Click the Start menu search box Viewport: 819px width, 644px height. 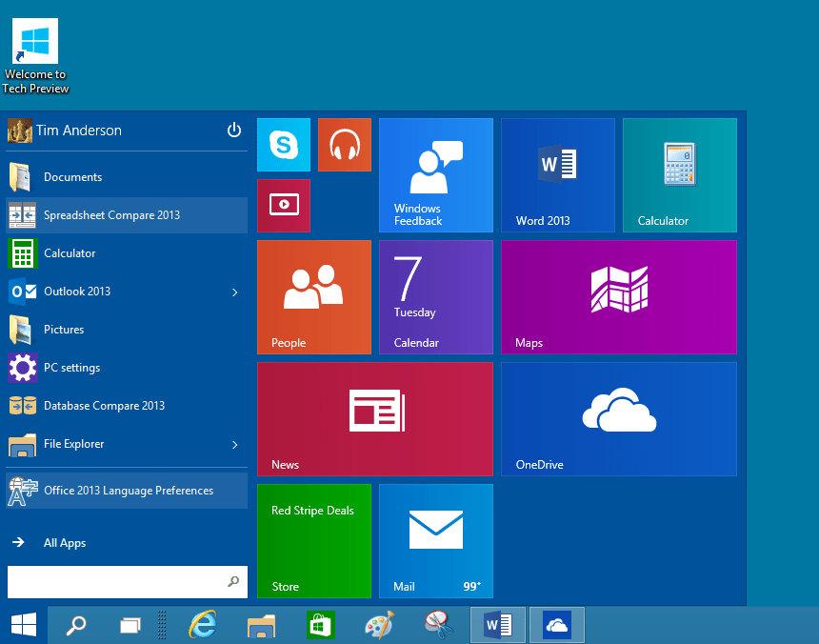[x=128, y=581]
